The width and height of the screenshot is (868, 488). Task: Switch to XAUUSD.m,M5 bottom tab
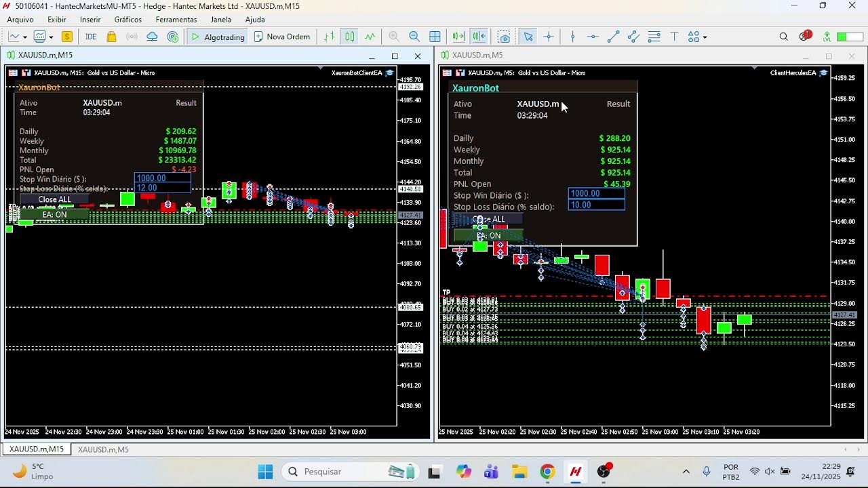tap(103, 449)
